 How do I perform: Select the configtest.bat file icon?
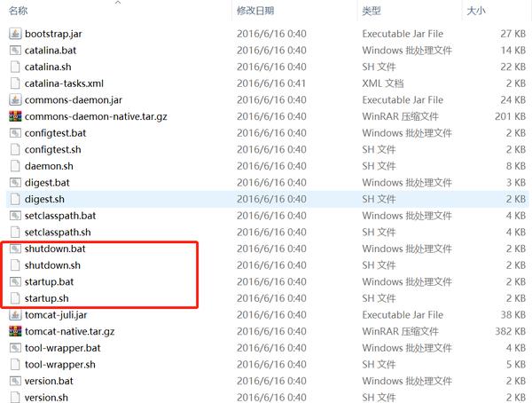coord(15,133)
